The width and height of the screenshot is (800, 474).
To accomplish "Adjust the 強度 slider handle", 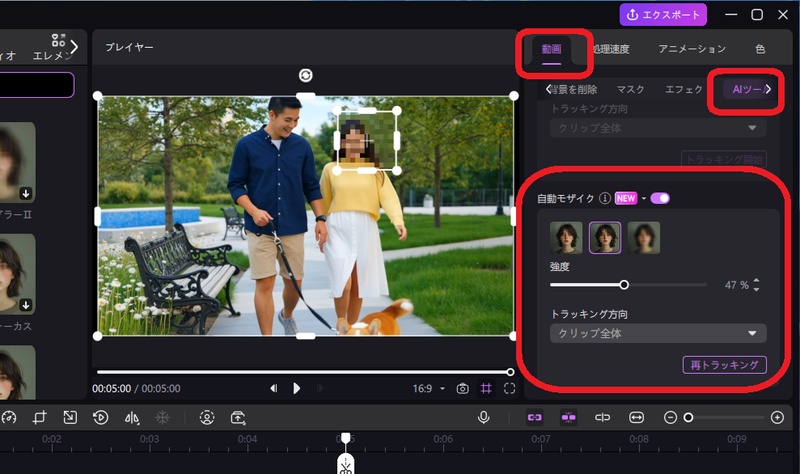I will (x=624, y=285).
